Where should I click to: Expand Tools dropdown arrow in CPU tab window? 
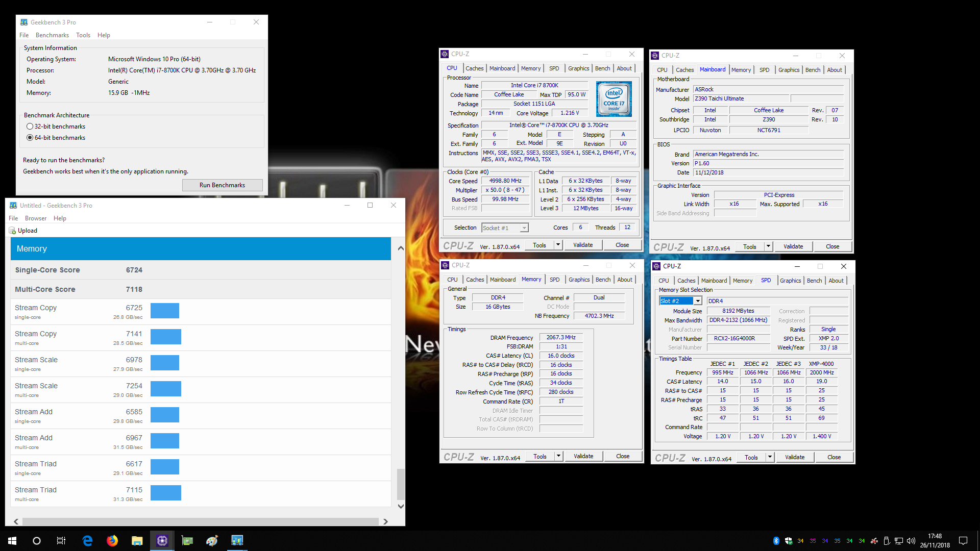558,245
